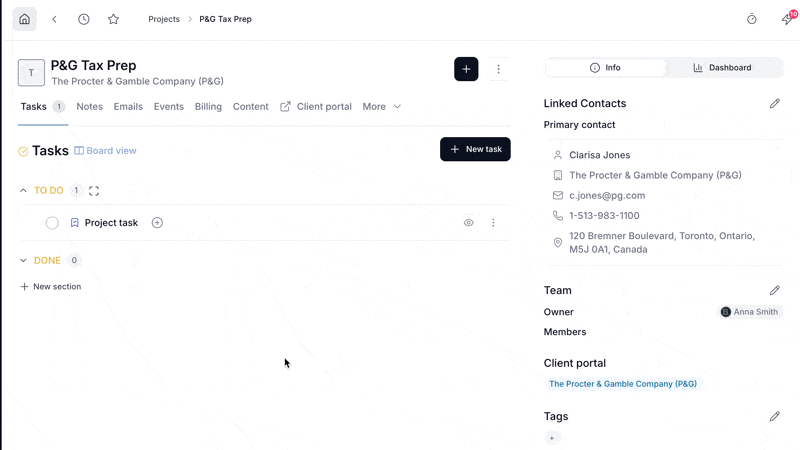Open the recent history clock icon
This screenshot has width=800, height=450.
[84, 19]
